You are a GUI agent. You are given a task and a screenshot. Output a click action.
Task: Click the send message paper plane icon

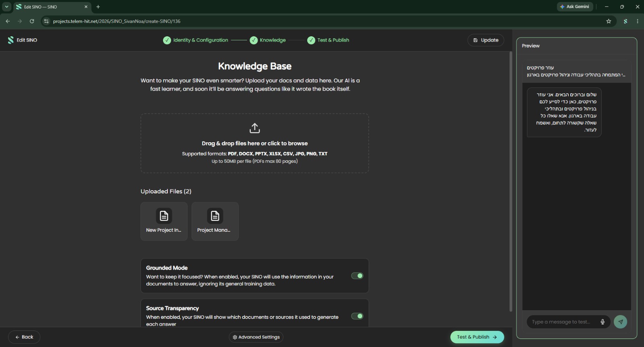[x=620, y=322]
